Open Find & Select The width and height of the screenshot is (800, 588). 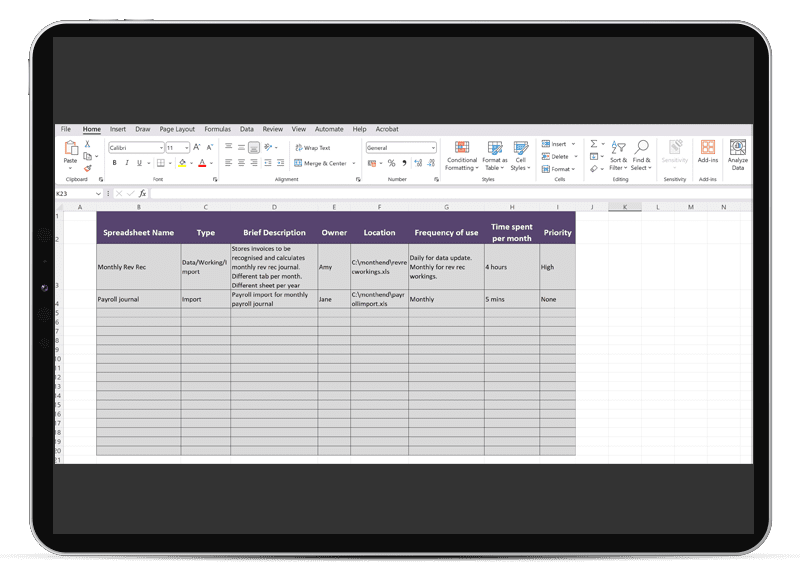[x=641, y=156]
